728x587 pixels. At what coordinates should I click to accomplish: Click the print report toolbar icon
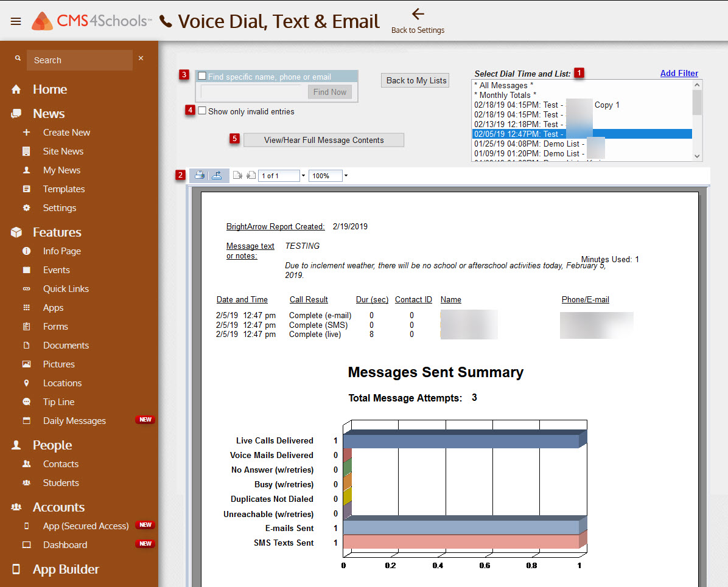(200, 175)
